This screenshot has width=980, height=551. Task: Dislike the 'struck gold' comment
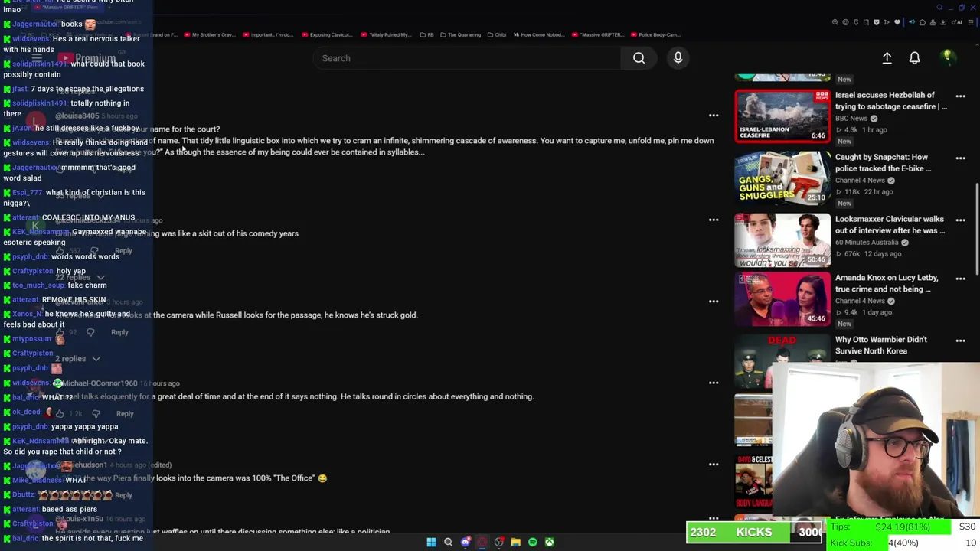click(90, 332)
